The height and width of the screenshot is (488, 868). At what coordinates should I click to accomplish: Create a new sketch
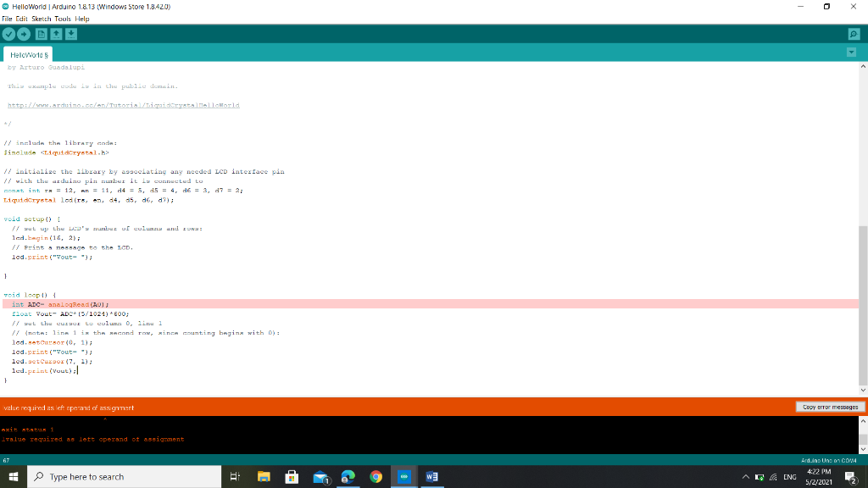[42, 34]
